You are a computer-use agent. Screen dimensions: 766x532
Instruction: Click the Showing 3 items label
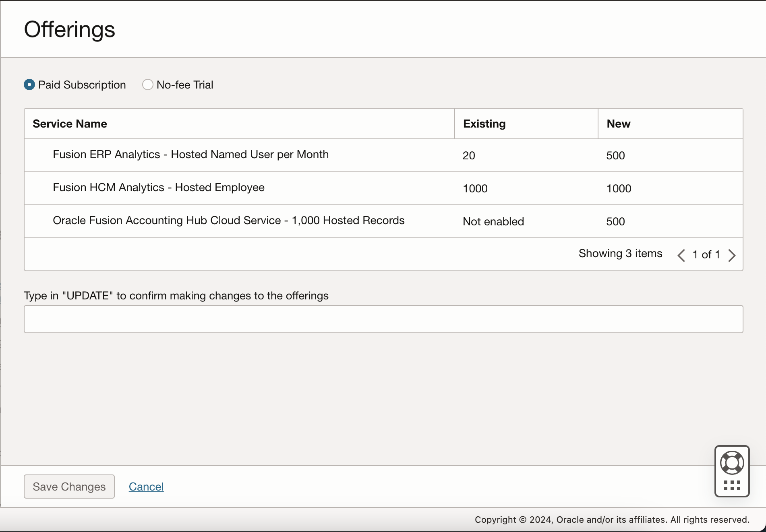620,254
